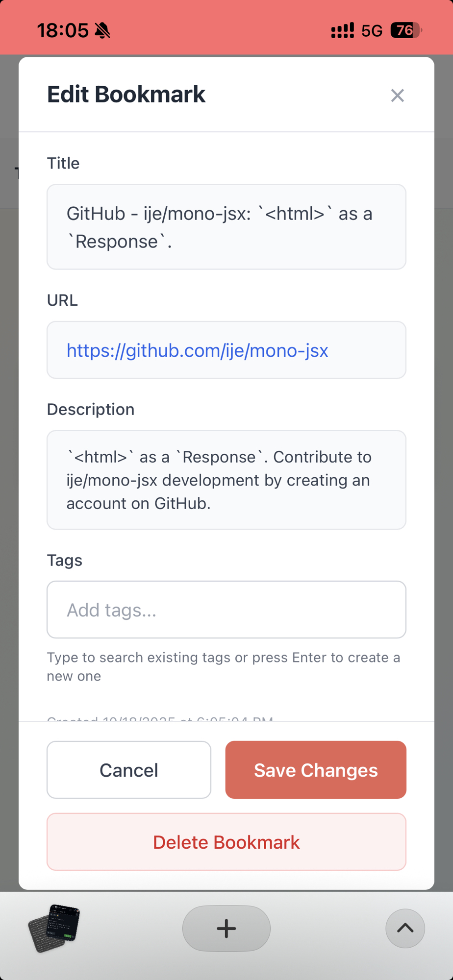Tap the silent mode bell icon
Image resolution: width=453 pixels, height=980 pixels.
[x=102, y=30]
